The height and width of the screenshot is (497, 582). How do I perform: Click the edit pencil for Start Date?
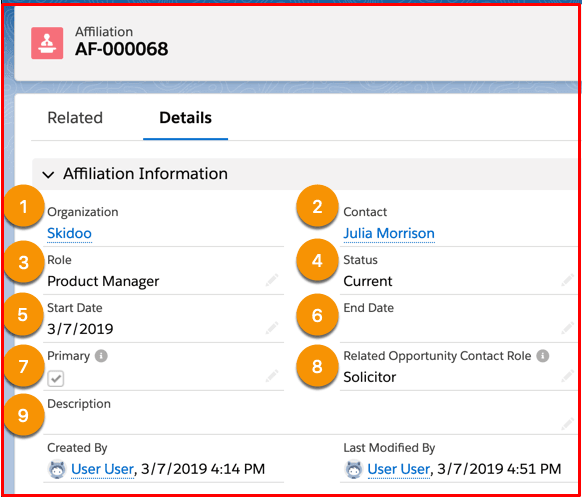click(x=272, y=328)
